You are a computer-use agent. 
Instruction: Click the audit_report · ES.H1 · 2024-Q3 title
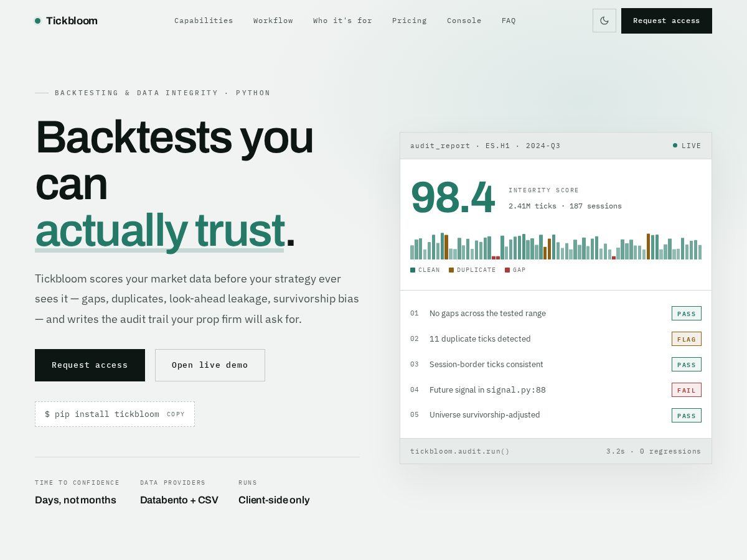pyautogui.click(x=485, y=146)
